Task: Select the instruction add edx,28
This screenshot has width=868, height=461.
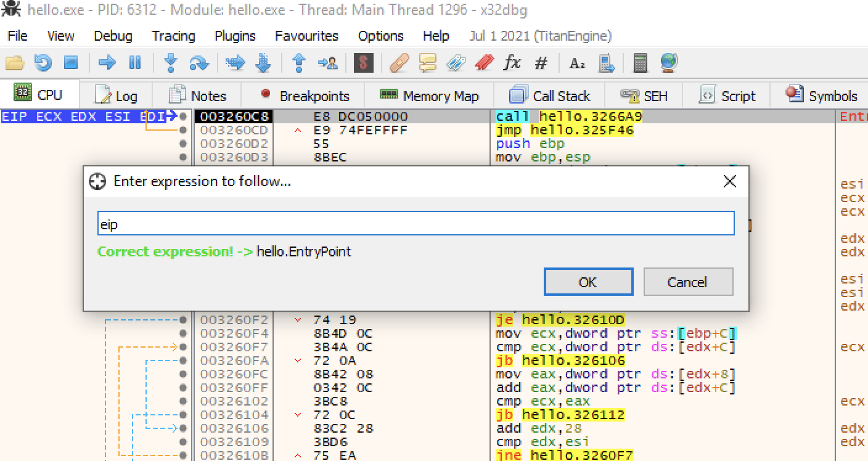Action: 538,428
